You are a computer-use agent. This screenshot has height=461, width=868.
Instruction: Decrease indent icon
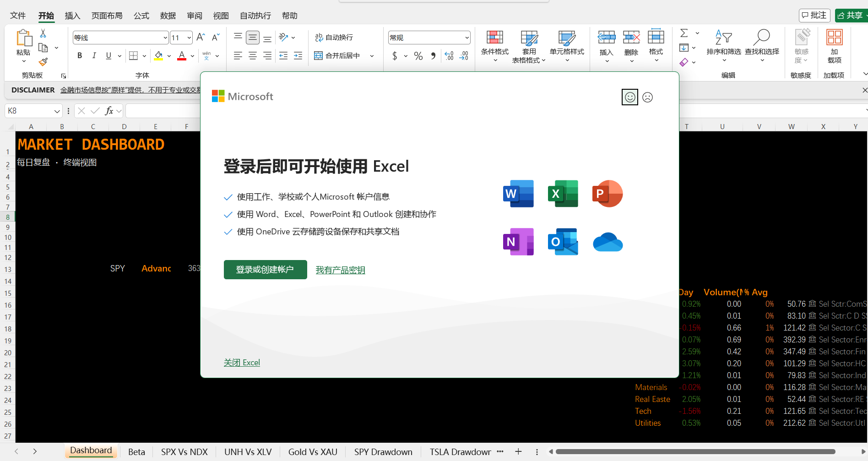[x=283, y=56]
